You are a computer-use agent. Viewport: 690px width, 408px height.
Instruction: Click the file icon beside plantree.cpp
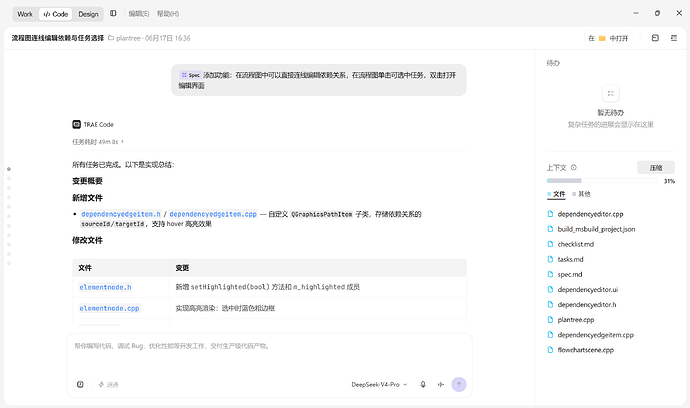[550, 320]
